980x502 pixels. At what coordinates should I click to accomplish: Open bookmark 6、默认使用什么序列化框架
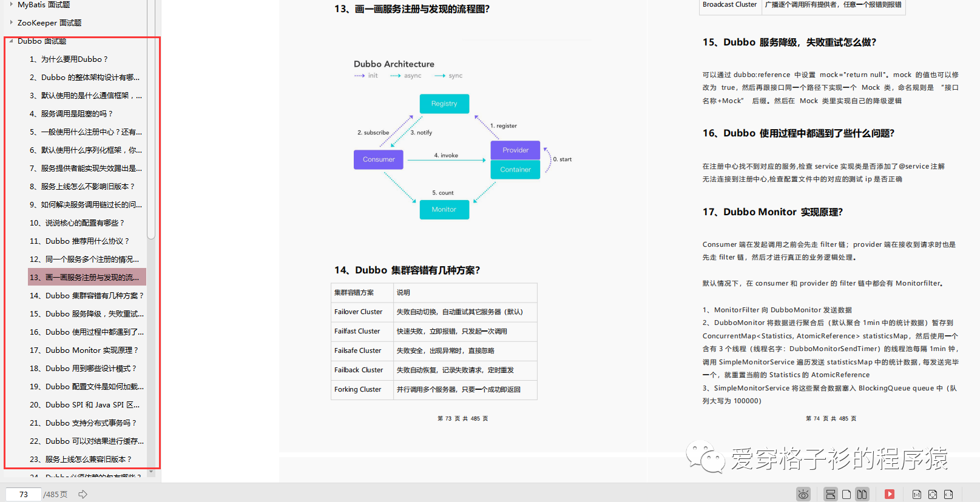pyautogui.click(x=86, y=150)
